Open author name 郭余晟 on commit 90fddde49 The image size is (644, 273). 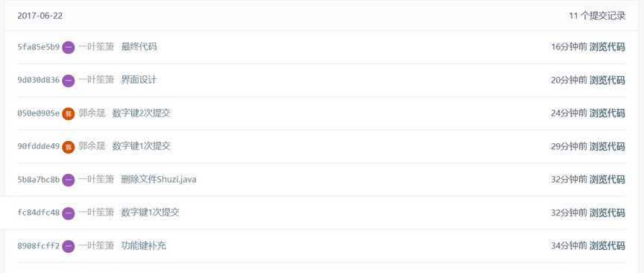coord(92,146)
